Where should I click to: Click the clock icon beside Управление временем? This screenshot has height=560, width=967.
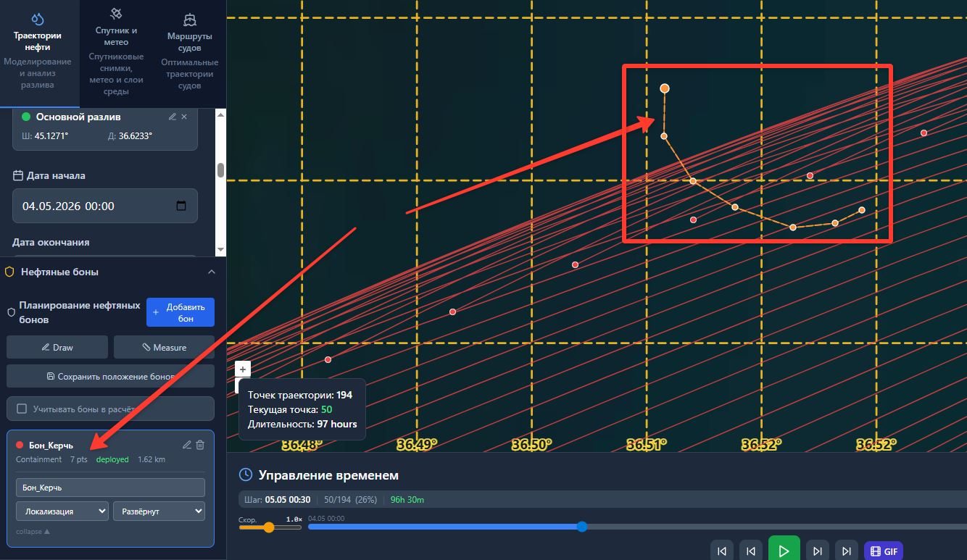[x=246, y=475]
